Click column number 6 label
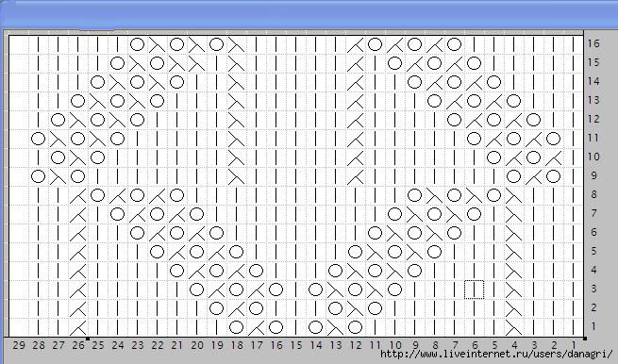Image resolution: width=618 pixels, height=364 pixels. pos(475,345)
